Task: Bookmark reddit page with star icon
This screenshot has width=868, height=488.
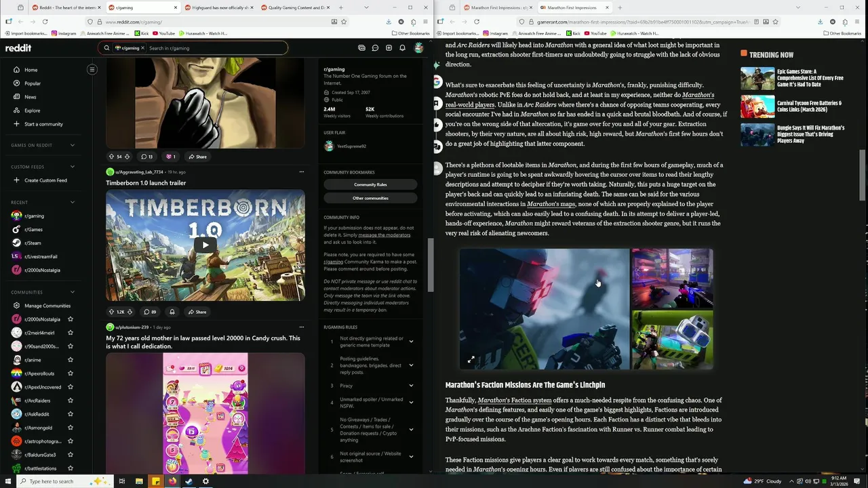Action: click(344, 22)
